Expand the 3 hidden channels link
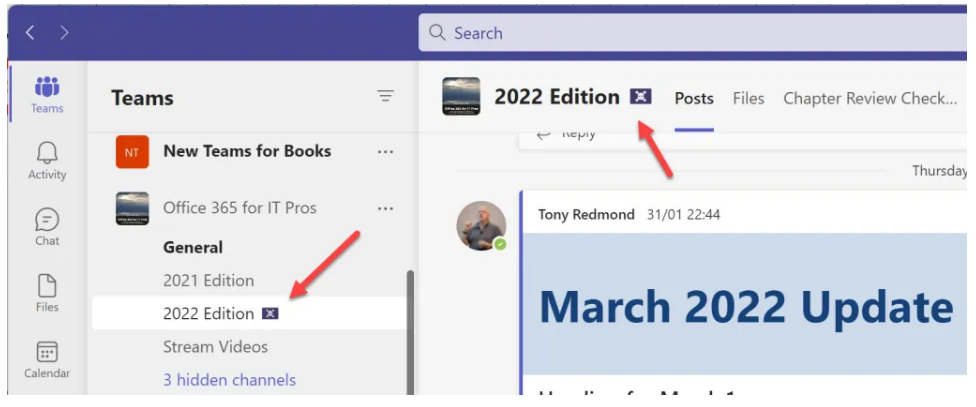Screen dimensions: 976x407 click(x=229, y=380)
